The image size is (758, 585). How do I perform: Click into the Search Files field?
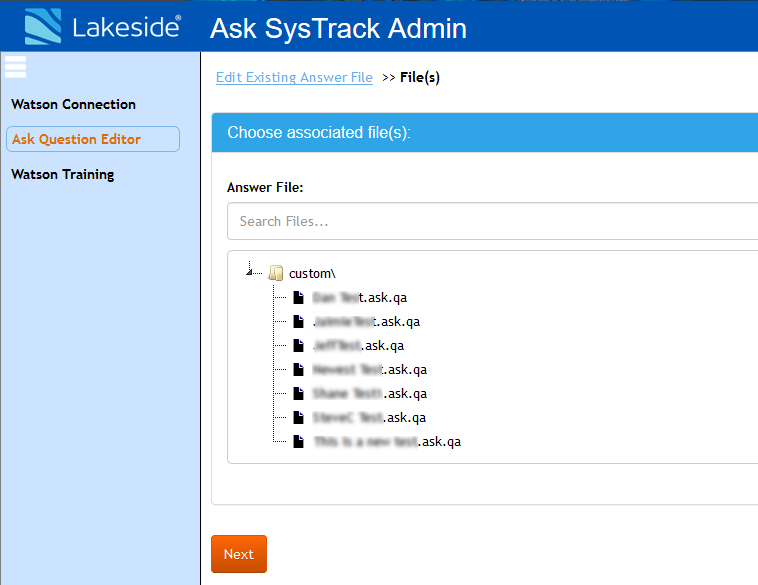[x=492, y=221]
